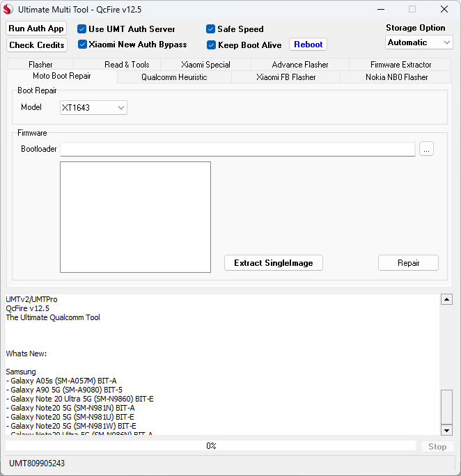Switch to Xiaomi FB Flasher tab
Viewport: 461px width, 476px height.
[286, 77]
